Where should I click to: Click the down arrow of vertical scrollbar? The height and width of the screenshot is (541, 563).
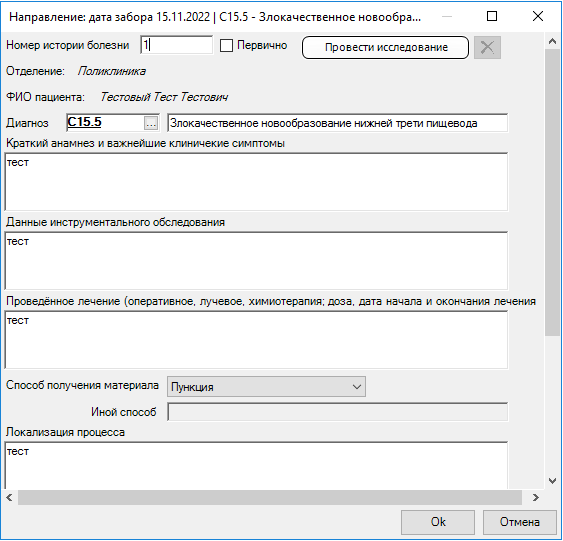552,480
